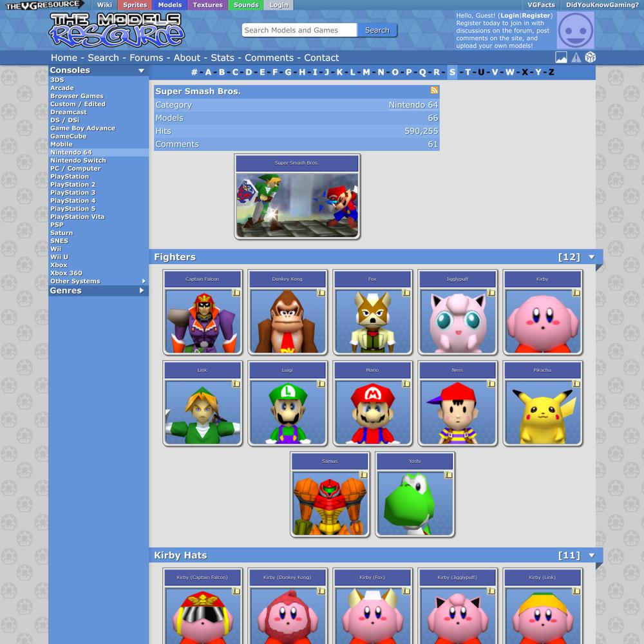Open the Sounds tab

[246, 5]
